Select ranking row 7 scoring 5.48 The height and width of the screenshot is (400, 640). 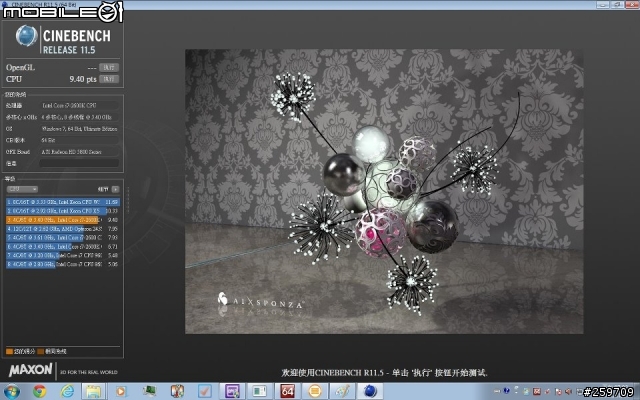(63, 255)
